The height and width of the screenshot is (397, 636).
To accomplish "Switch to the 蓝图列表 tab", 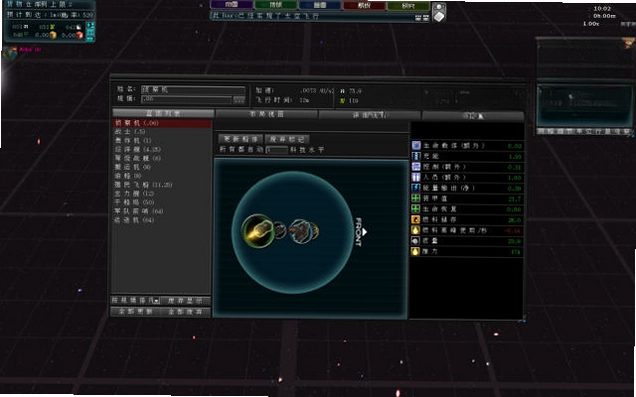I will pos(163,113).
